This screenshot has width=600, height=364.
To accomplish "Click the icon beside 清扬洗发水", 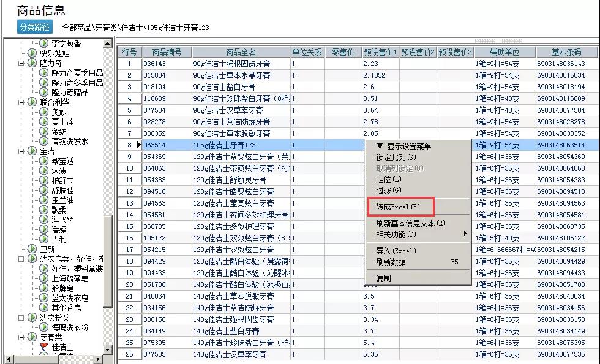I will [x=43, y=141].
